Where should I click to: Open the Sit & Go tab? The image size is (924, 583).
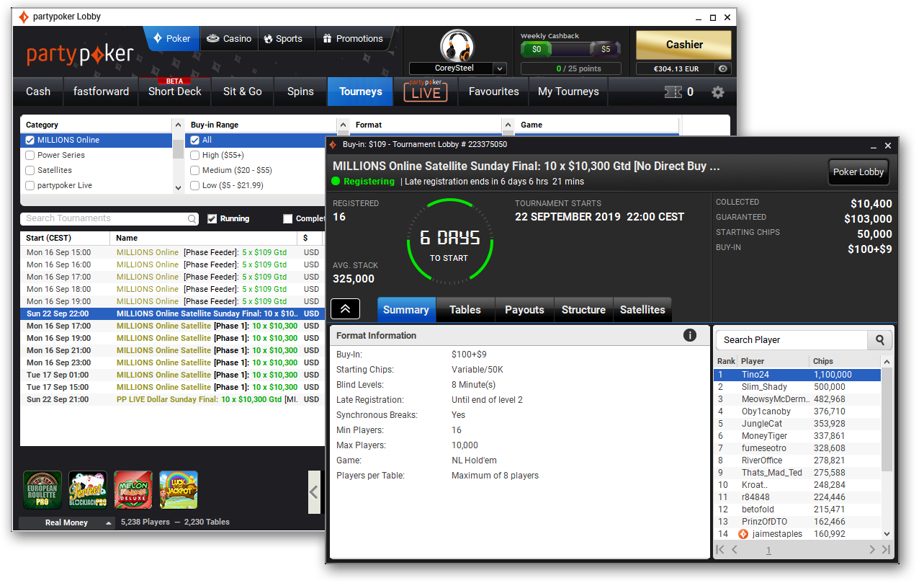coord(242,92)
